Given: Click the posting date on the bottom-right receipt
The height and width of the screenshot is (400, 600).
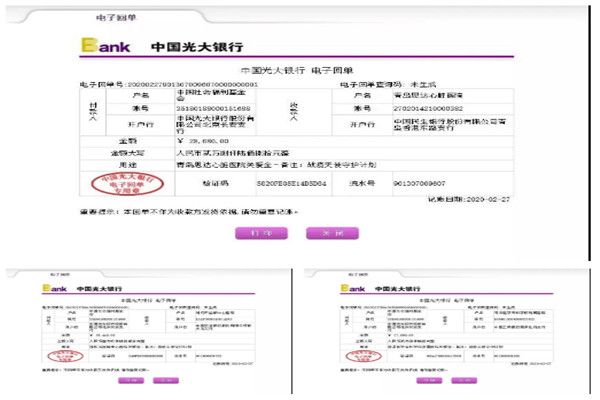Looking at the screenshot, I should pos(531,363).
